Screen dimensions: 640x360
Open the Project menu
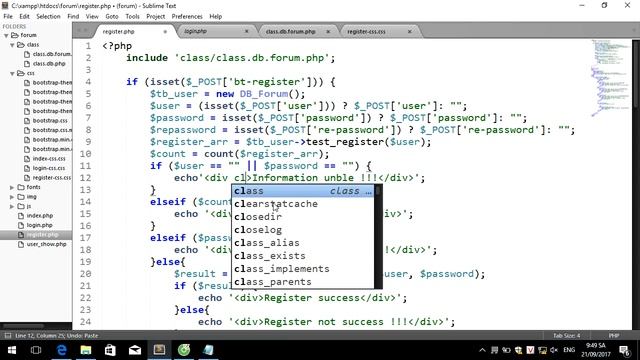(156, 16)
